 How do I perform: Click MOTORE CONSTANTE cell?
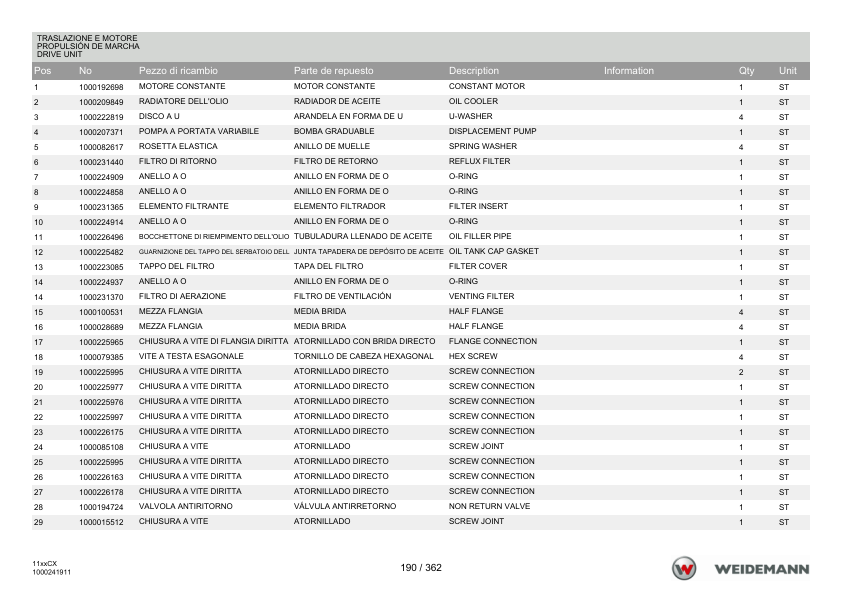(x=182, y=86)
